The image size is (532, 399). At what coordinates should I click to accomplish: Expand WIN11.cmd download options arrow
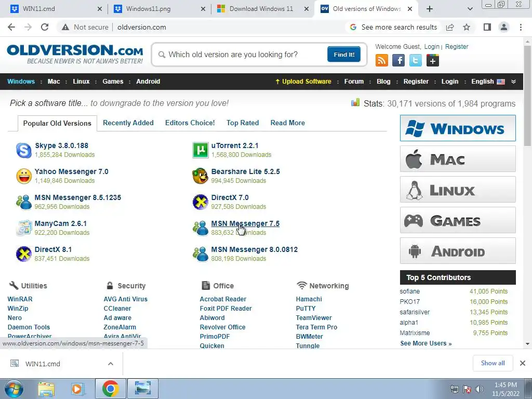click(x=111, y=364)
